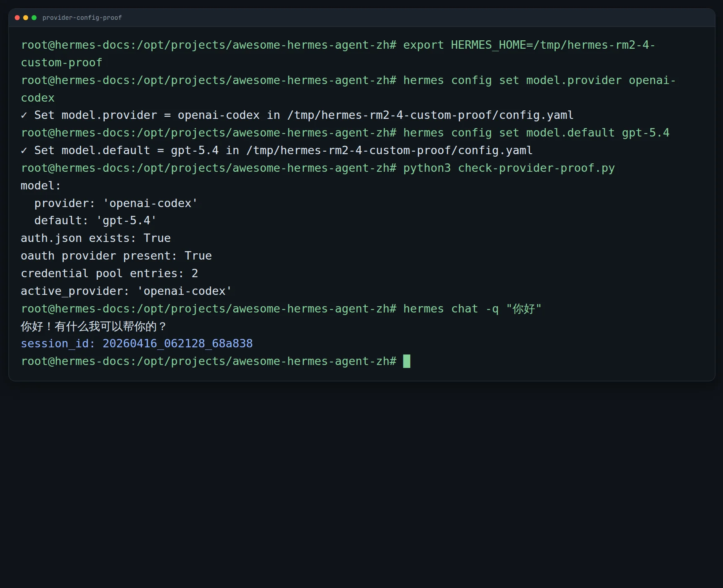723x588 pixels.
Task: Click the "hermes config set model.default gpt-5.4" command
Action: (536, 133)
